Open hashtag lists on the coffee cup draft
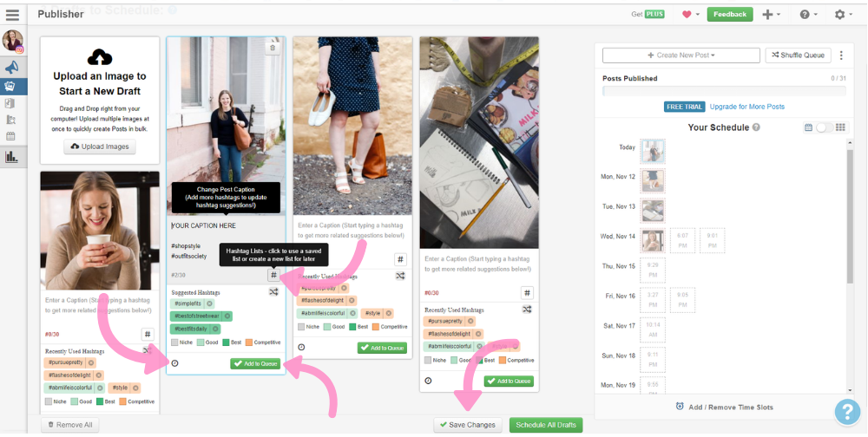The width and height of the screenshot is (868, 437). coord(148,334)
